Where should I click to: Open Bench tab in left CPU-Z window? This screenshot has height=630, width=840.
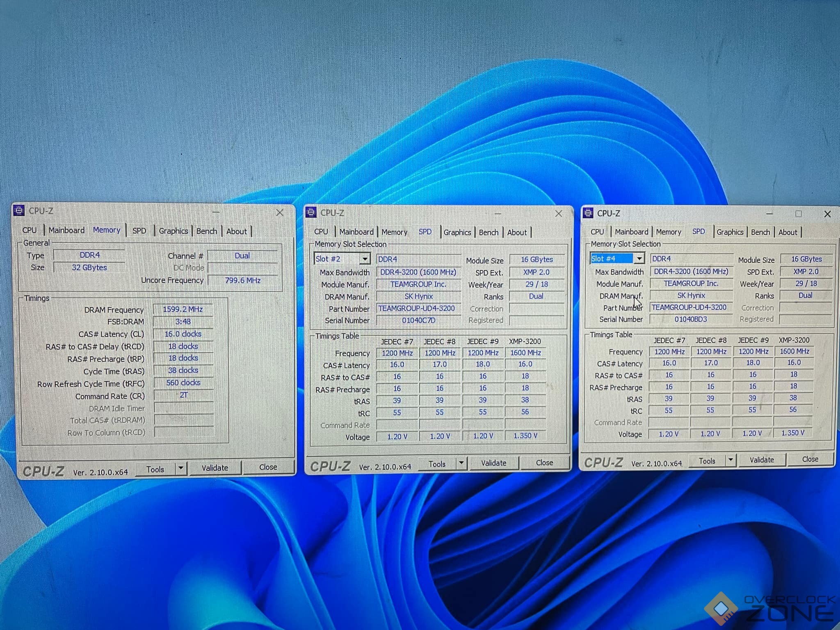tap(207, 231)
